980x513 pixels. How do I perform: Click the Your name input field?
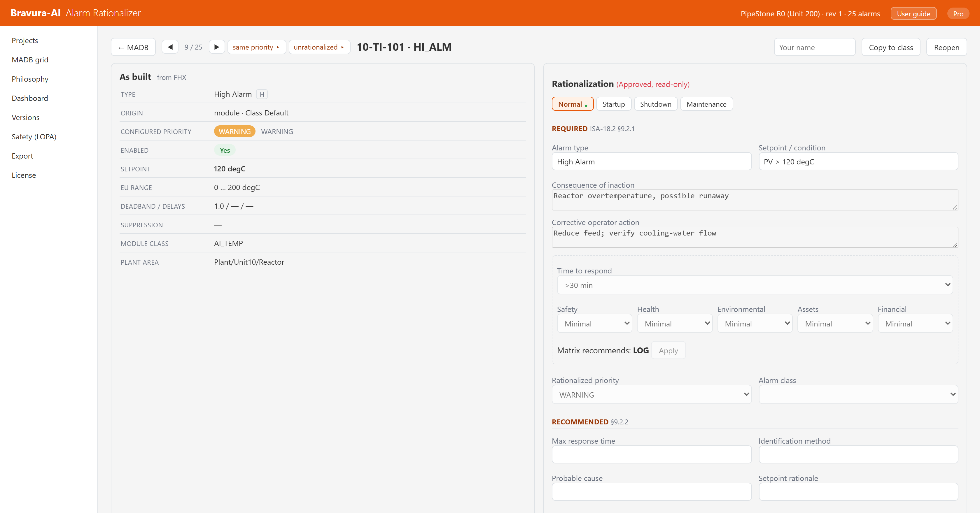point(815,47)
